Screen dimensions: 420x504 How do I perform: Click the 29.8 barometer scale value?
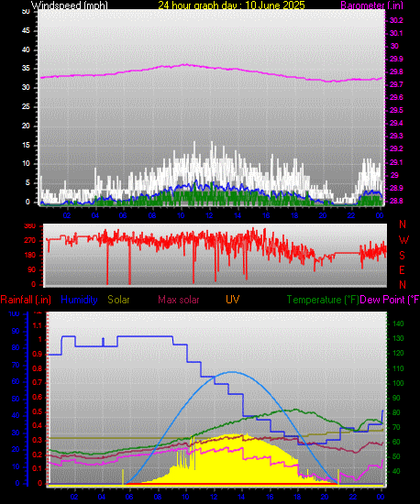396,72
